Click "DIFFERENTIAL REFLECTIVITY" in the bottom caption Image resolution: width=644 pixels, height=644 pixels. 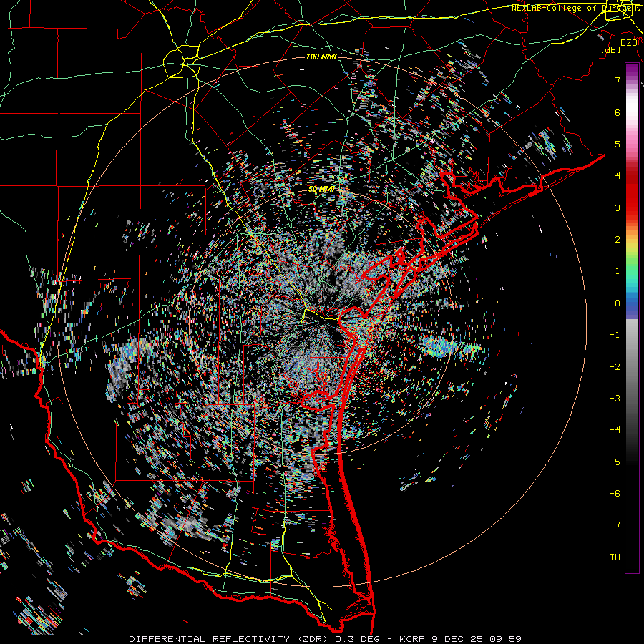tap(210, 639)
